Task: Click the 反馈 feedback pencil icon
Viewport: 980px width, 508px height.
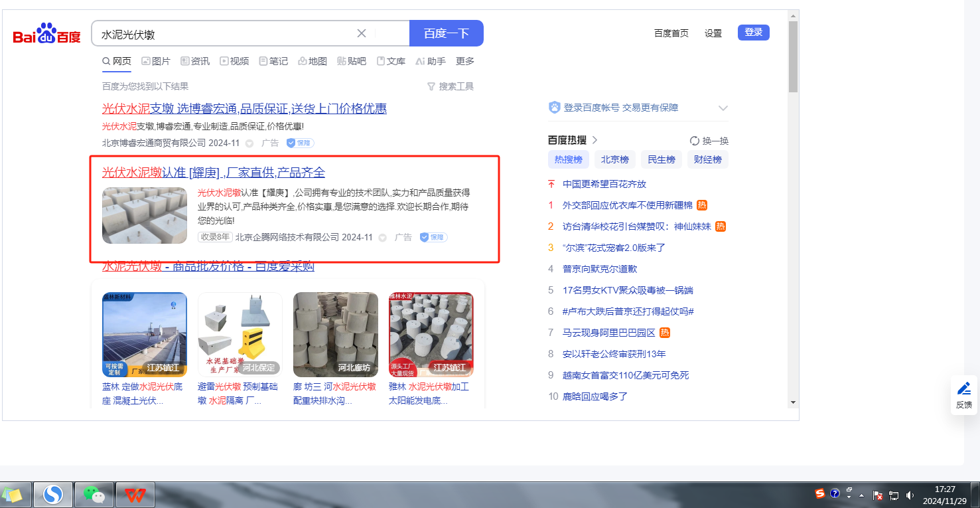Action: [x=964, y=388]
